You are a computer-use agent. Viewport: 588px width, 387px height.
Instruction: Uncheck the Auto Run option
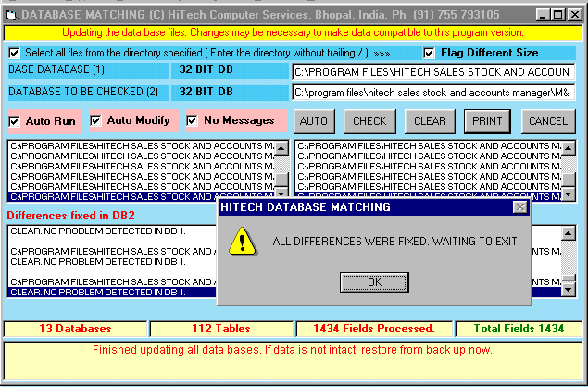coord(14,121)
